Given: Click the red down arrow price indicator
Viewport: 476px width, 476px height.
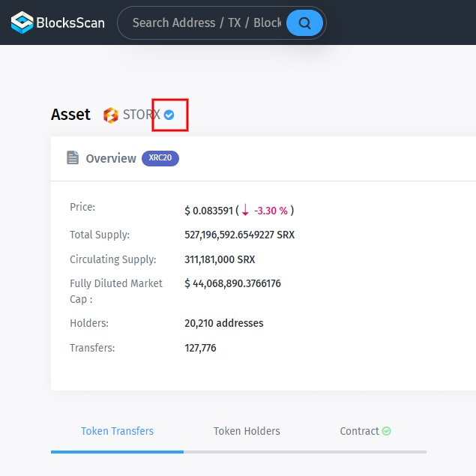Looking at the screenshot, I should pos(245,210).
